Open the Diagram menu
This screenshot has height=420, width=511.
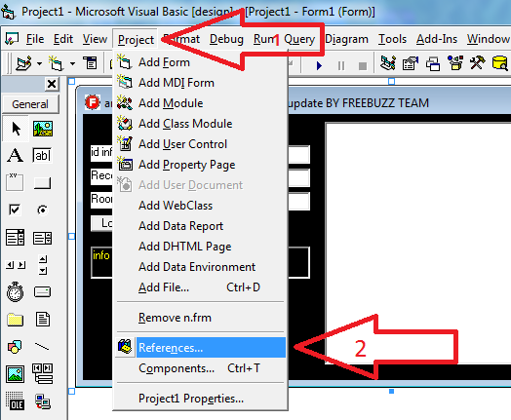tap(346, 39)
